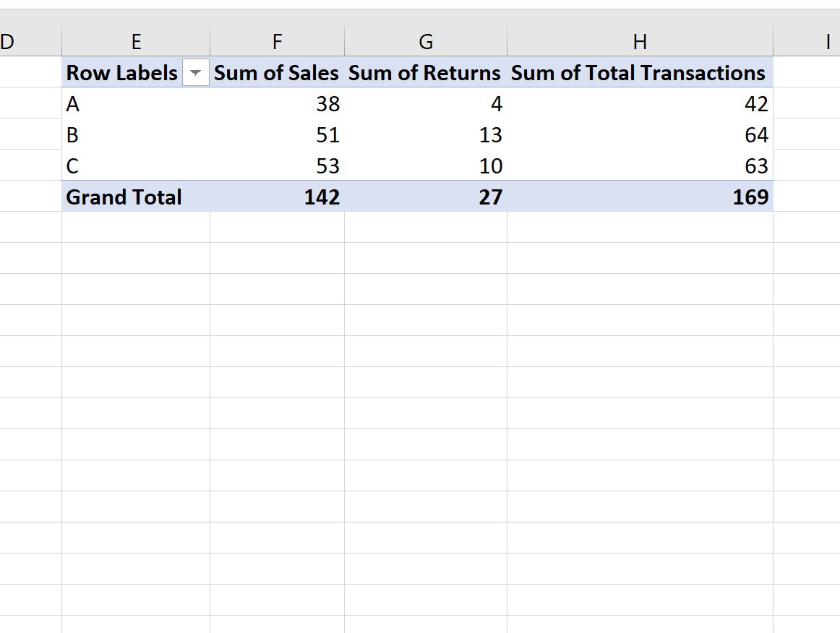
Task: Click total transactions value 63
Action: [640, 165]
